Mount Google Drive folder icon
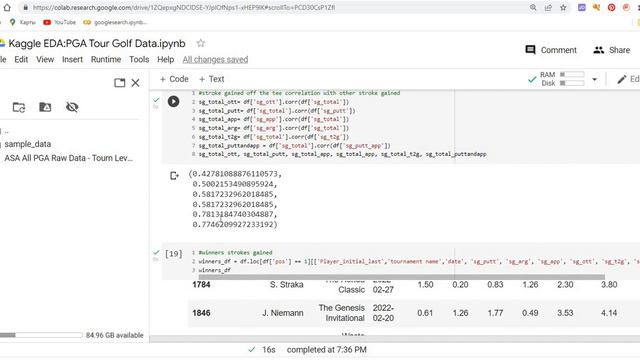The height and width of the screenshot is (360, 640). tap(45, 107)
